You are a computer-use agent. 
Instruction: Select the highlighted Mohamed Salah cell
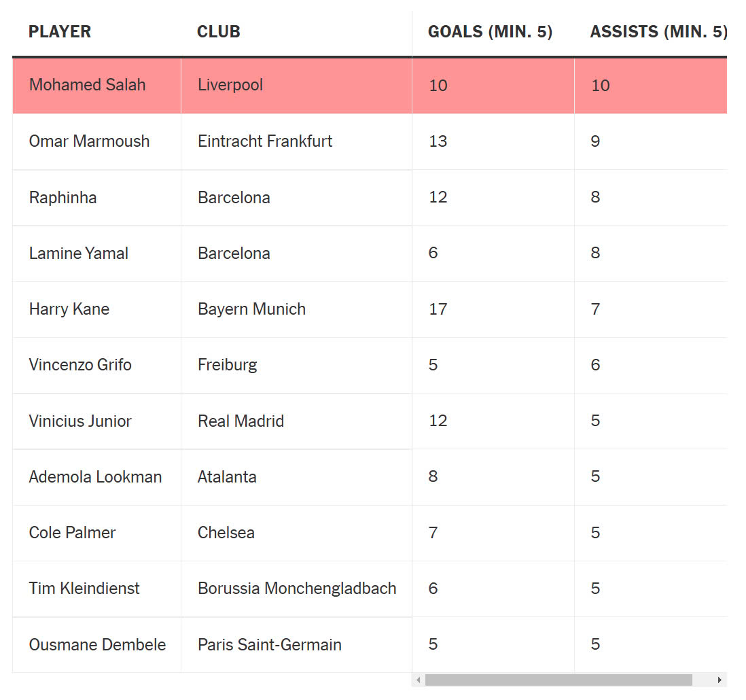88,86
